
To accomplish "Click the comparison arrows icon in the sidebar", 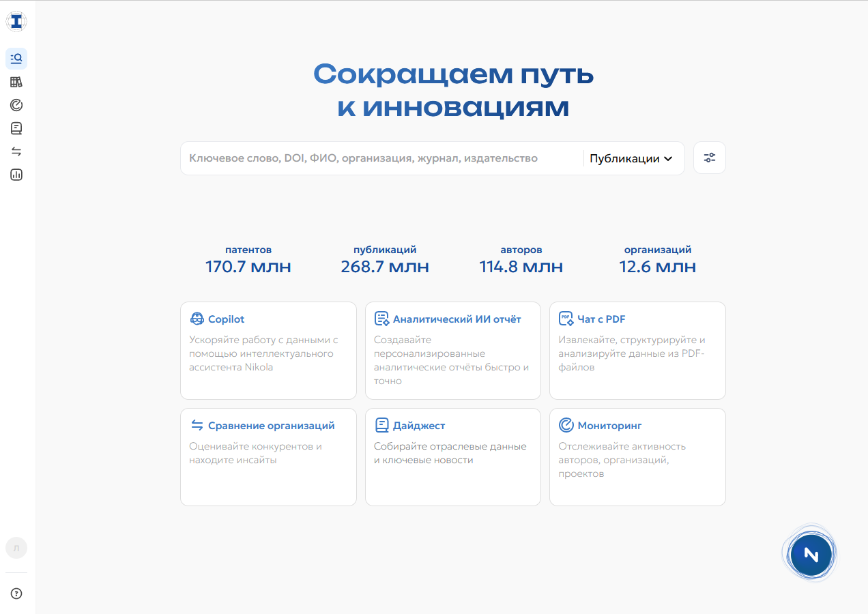I will click(16, 151).
